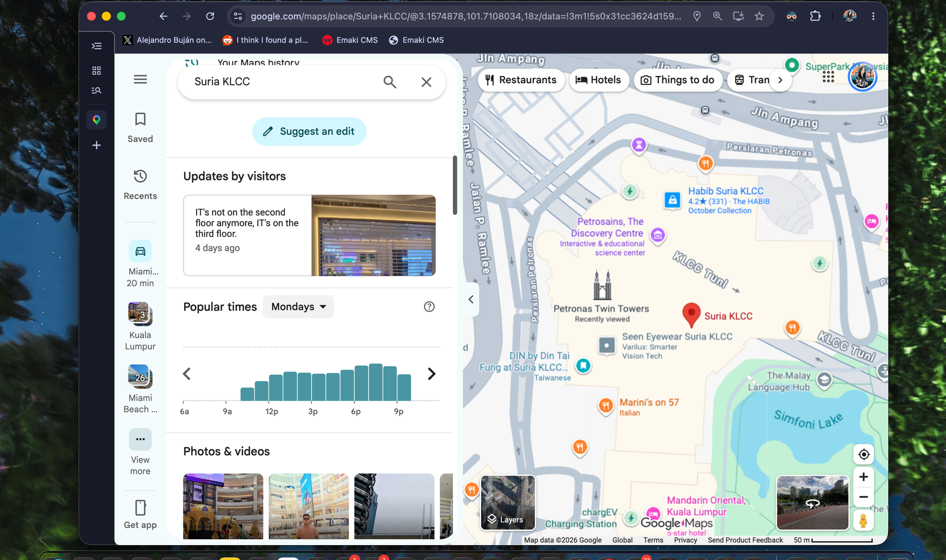Click the red Suria KLCC map pin
Viewport: 946px width, 560px height.
(691, 315)
